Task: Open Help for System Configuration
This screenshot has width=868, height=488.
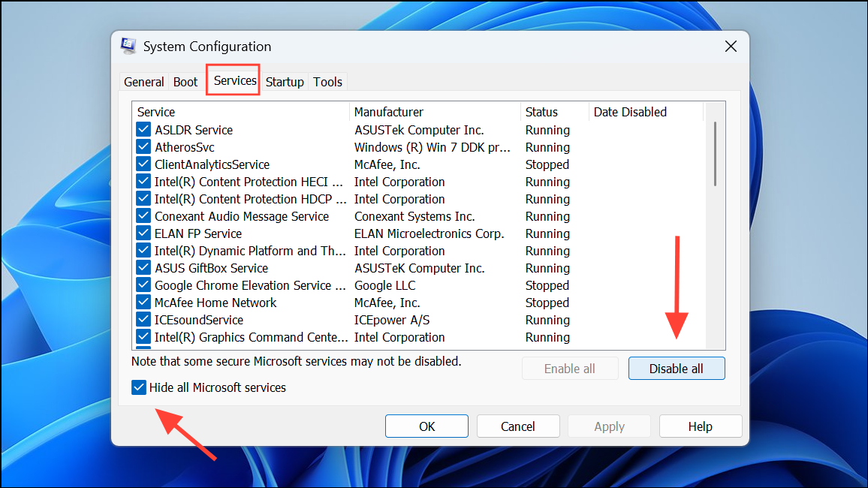Action: [701, 426]
